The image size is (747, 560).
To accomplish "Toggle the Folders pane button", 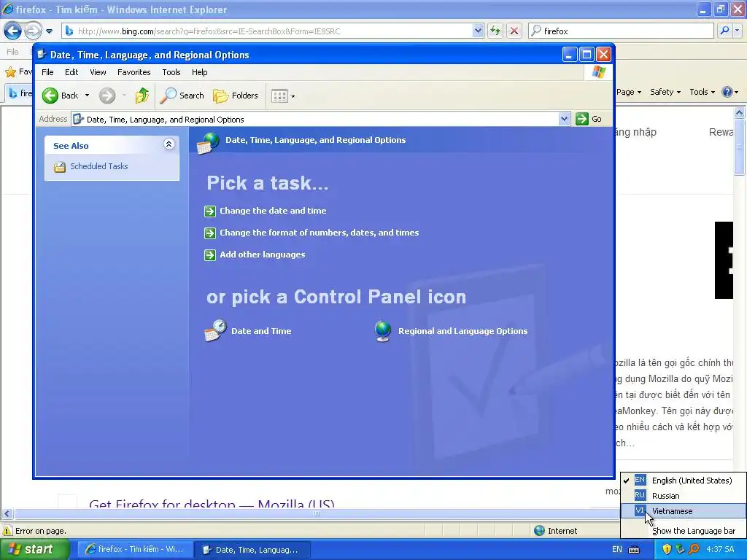I will 236,96.
